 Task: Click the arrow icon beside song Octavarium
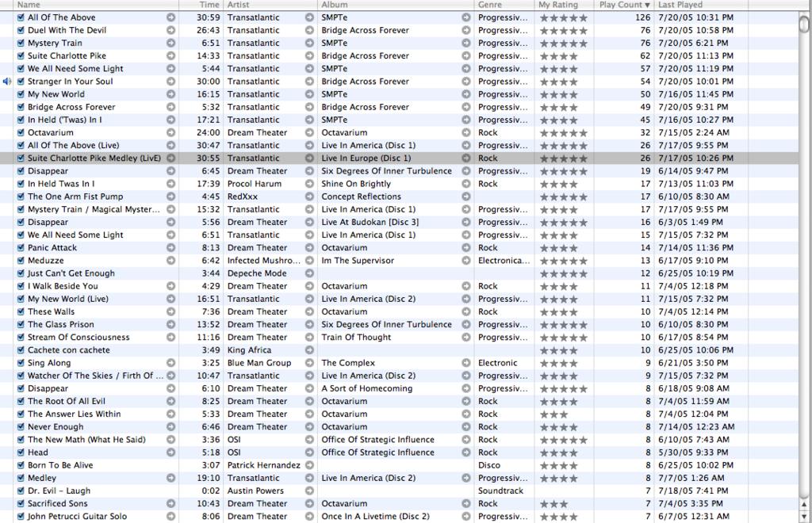click(171, 132)
